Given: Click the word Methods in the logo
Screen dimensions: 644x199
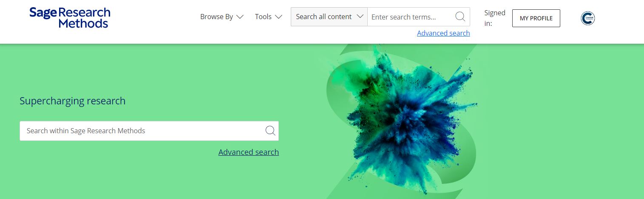Looking at the screenshot, I should pyautogui.click(x=83, y=23).
